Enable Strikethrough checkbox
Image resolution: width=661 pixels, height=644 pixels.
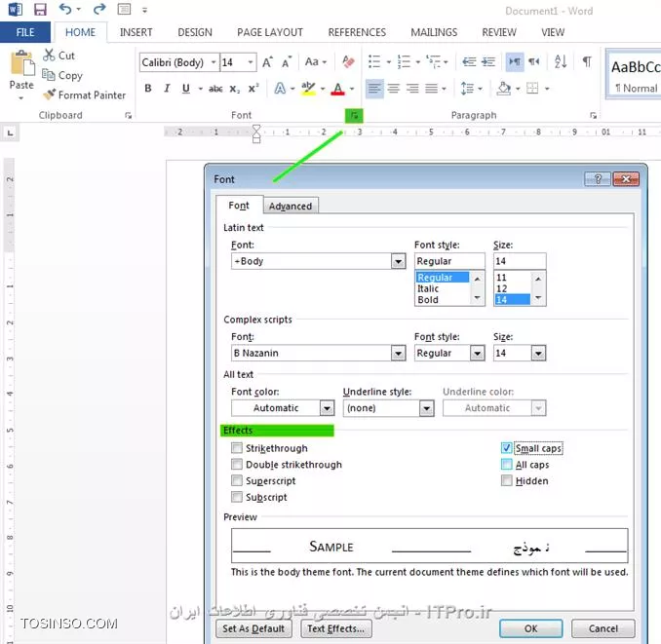click(x=237, y=448)
